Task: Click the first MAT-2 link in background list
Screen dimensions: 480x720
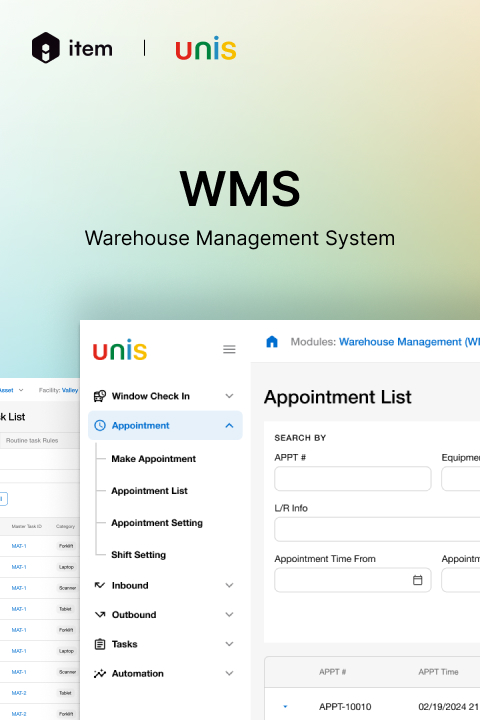Action: point(19,693)
